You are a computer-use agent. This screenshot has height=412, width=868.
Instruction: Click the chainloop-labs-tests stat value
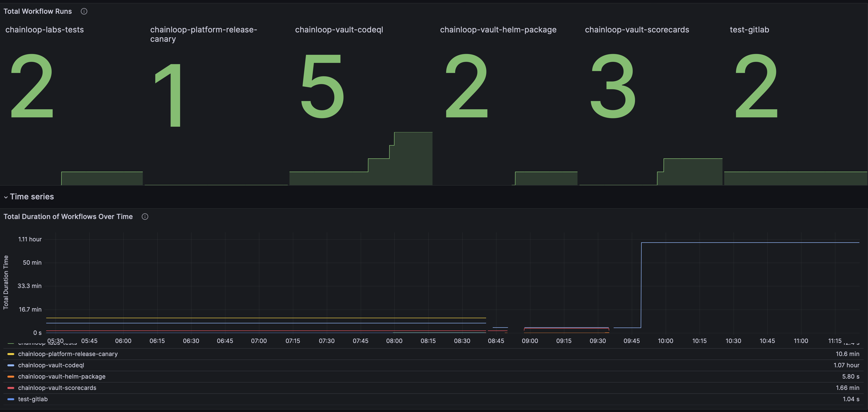[32, 86]
